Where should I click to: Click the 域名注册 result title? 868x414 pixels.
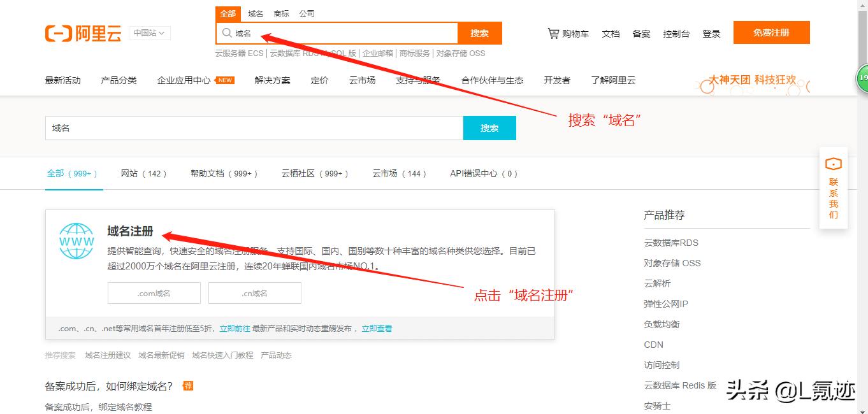(130, 232)
